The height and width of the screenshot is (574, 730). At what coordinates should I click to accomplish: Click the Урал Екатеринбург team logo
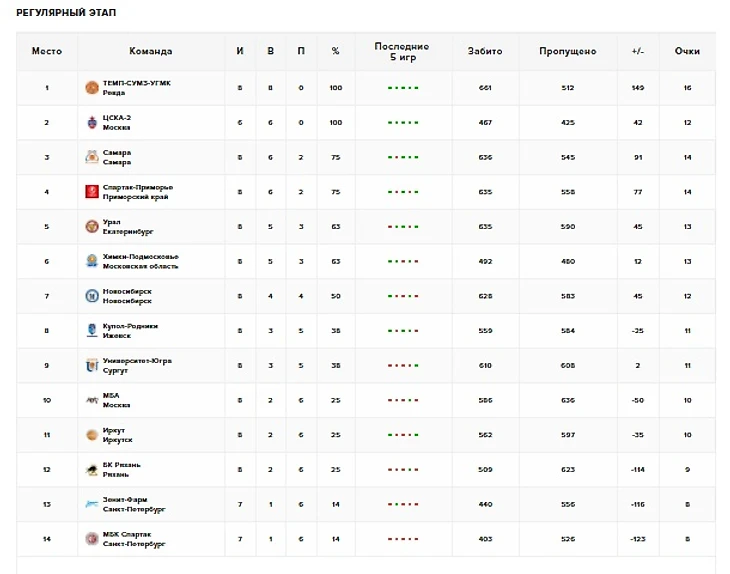pos(92,227)
